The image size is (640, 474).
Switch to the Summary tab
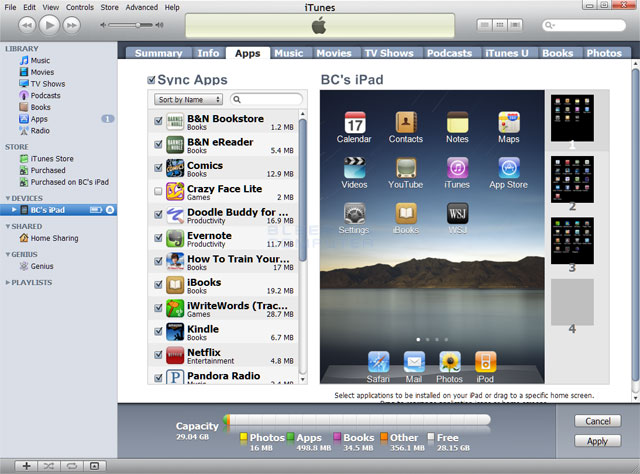pos(159,53)
